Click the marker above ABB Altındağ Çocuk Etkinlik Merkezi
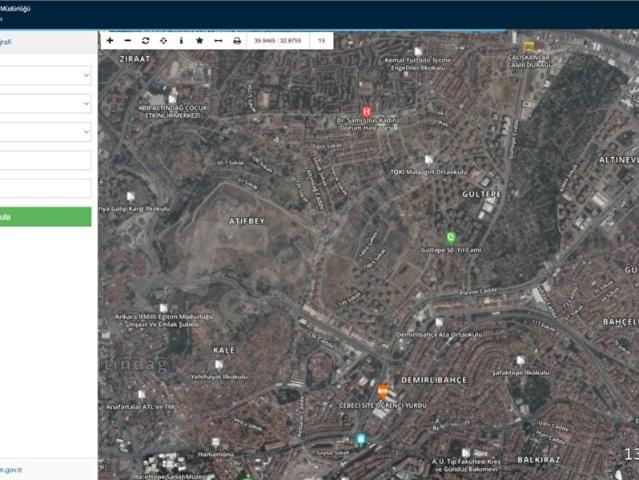Viewport: 639px width, 480px height. pos(172,99)
